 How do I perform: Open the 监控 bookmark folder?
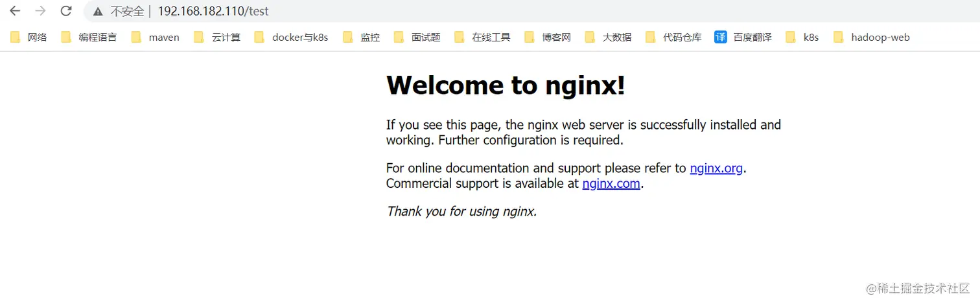coord(362,38)
